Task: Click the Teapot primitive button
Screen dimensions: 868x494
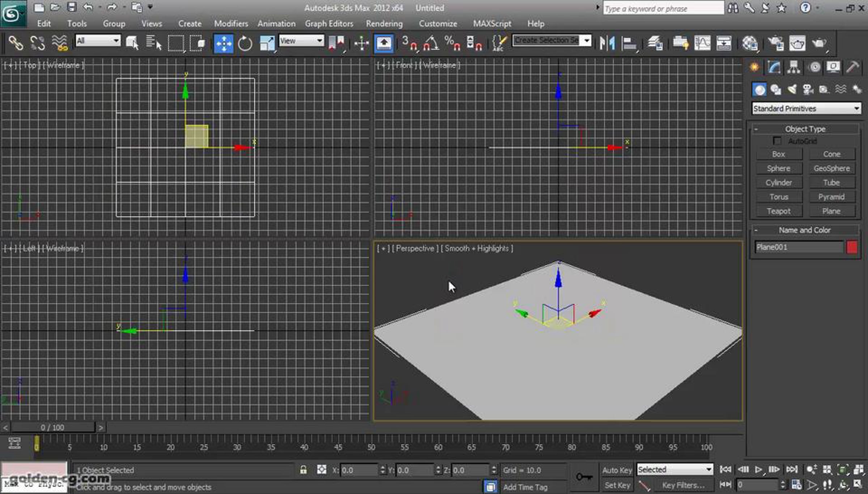Action: click(778, 211)
